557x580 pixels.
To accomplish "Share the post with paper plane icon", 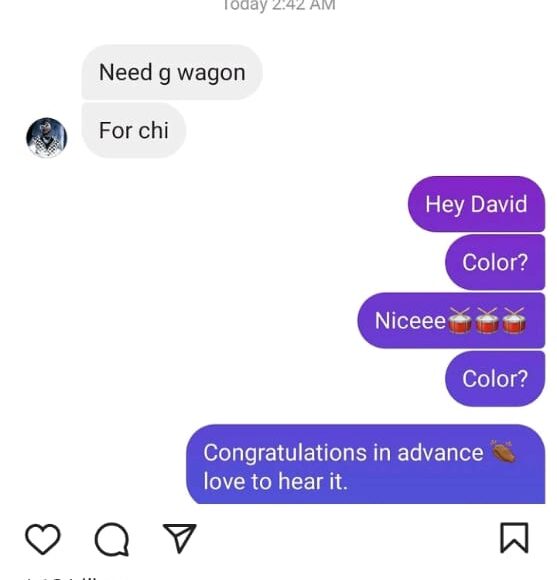I will (180, 538).
